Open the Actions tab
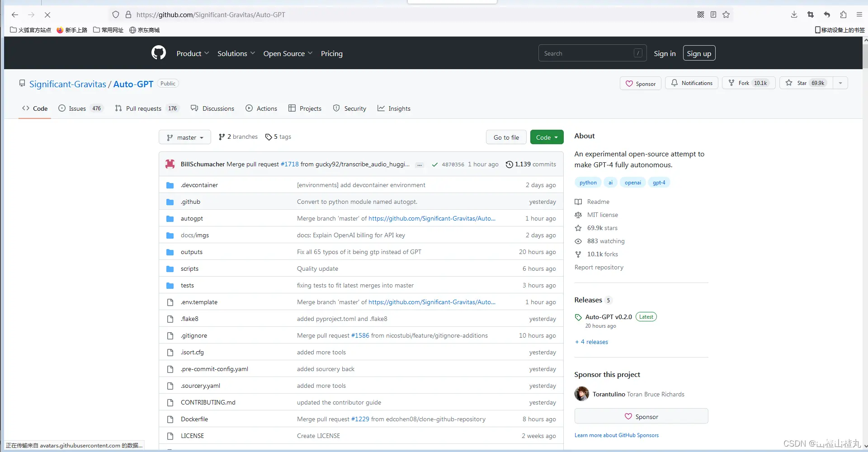 click(x=261, y=108)
